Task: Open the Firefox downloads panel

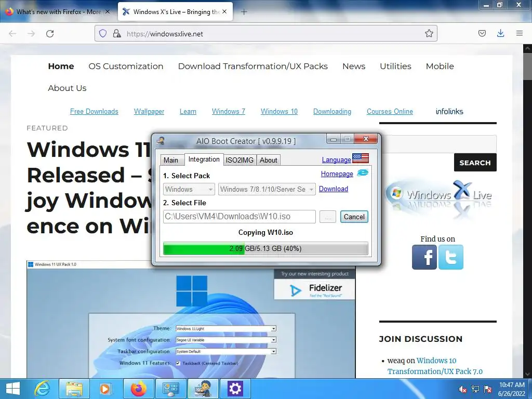Action: (x=500, y=33)
